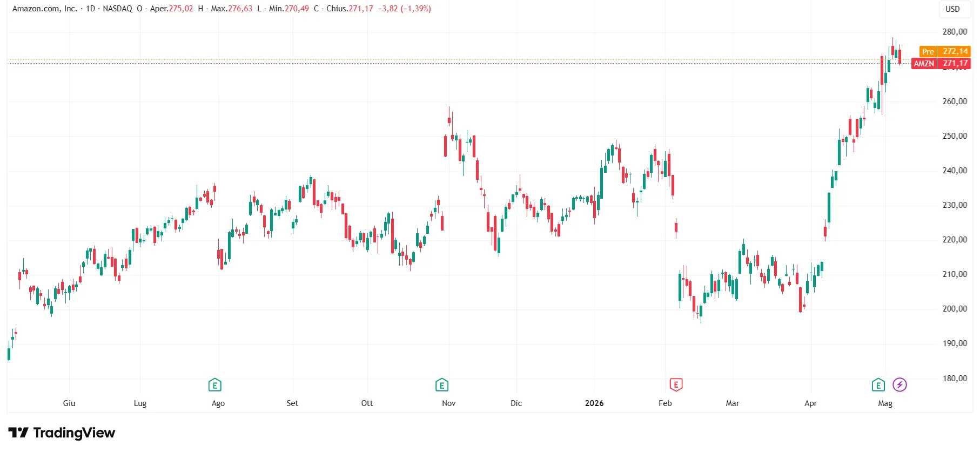
Task: Click the Mar label on time axis
Action: click(x=733, y=403)
